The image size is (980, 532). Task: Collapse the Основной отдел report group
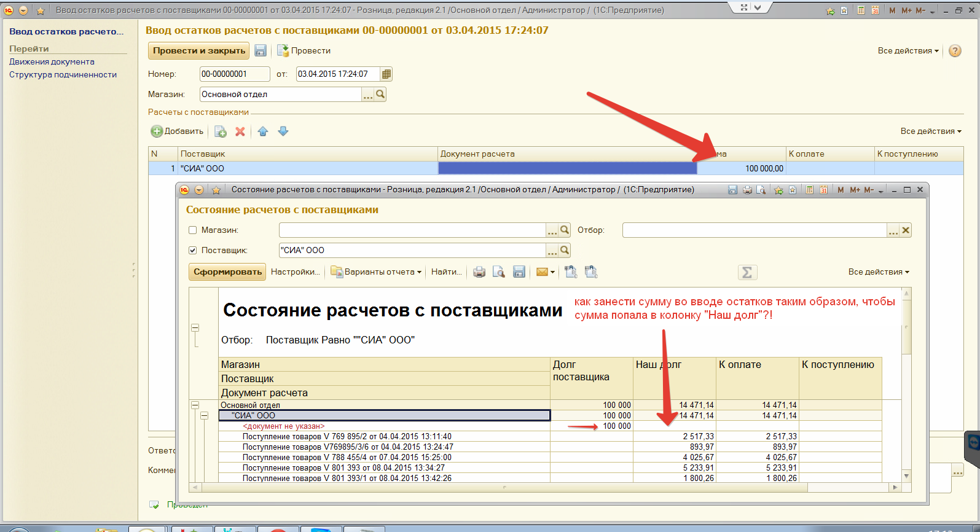(x=195, y=405)
